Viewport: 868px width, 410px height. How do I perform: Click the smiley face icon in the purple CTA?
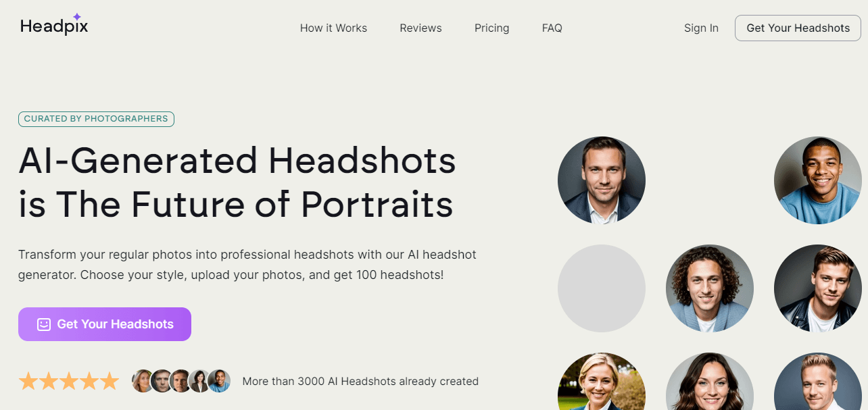tap(44, 324)
